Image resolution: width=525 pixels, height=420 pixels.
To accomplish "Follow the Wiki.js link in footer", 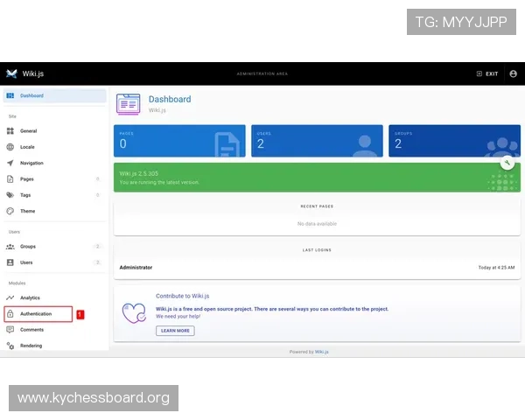I will (322, 352).
